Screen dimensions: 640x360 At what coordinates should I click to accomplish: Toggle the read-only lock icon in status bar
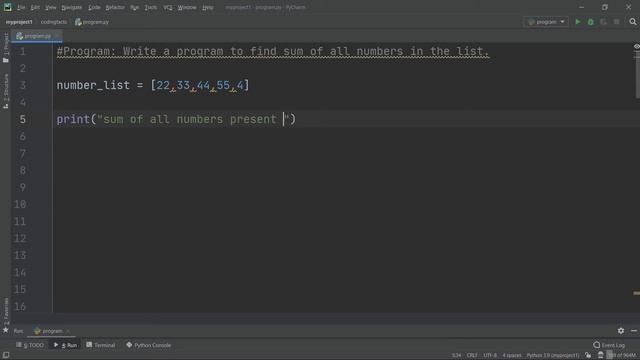coord(588,356)
